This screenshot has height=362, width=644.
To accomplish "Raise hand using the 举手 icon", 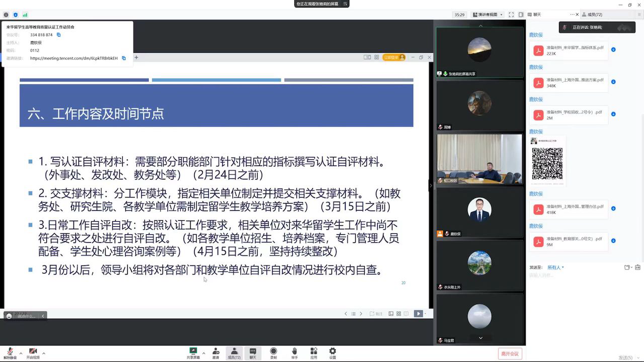I will (294, 353).
